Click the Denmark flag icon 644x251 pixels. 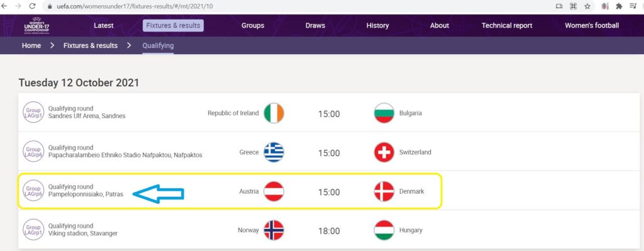point(384,191)
